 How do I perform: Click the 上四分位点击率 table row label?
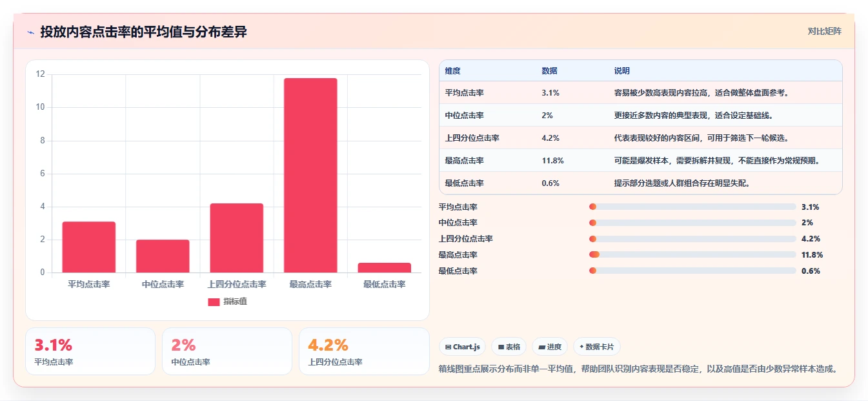click(472, 138)
